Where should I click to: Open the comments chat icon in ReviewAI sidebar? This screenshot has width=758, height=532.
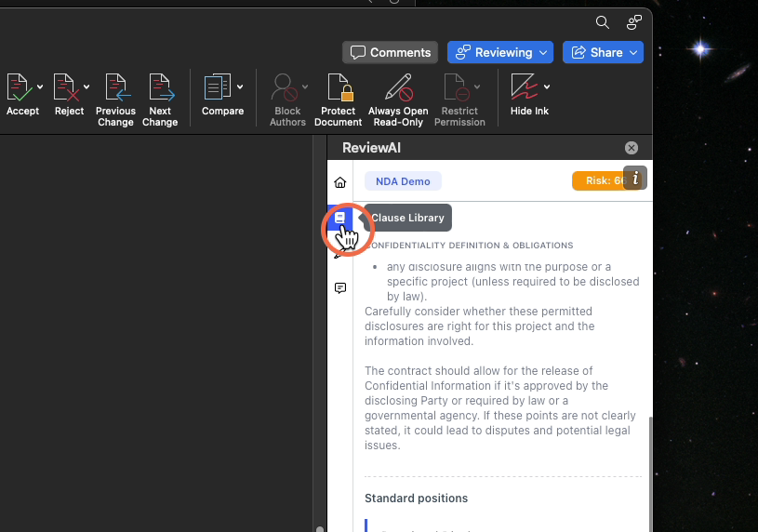coord(340,288)
